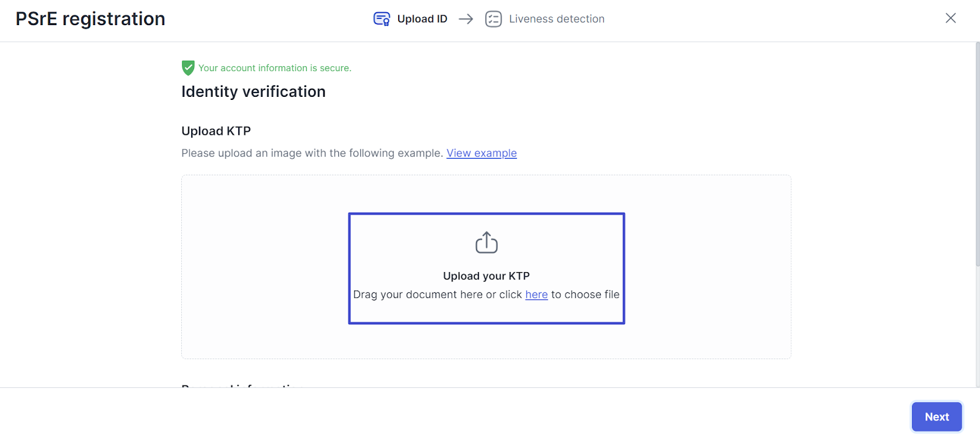980x437 pixels.
Task: Click the "PSrE registration" title
Action: pyautogui.click(x=91, y=19)
